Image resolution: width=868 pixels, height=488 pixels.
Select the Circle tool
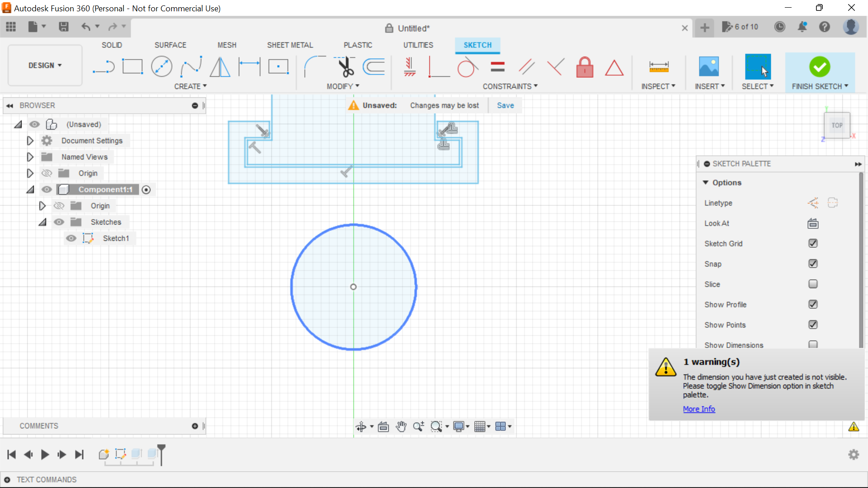tap(161, 66)
